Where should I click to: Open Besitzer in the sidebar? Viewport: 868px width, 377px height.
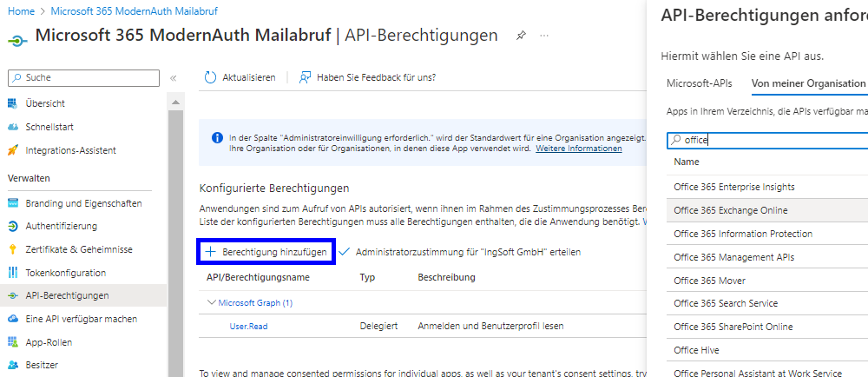coord(42,365)
